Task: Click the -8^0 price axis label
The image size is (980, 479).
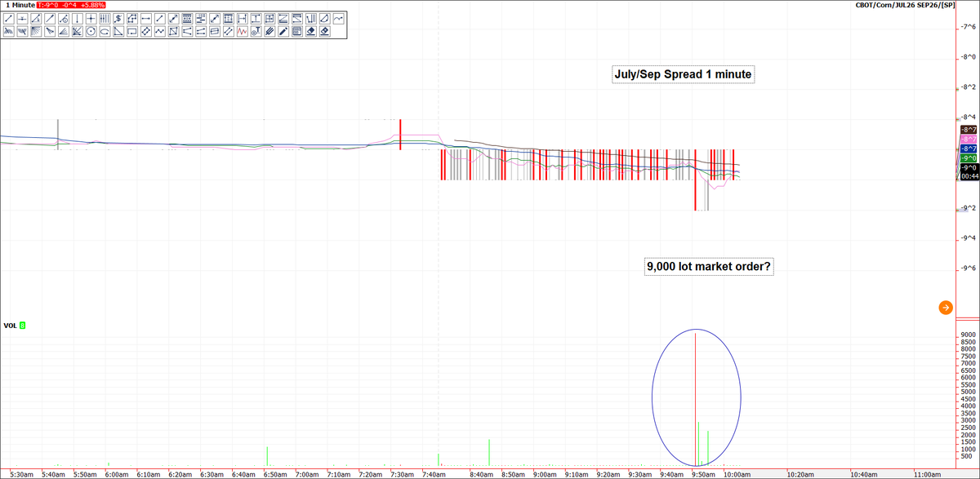Action: (x=969, y=57)
